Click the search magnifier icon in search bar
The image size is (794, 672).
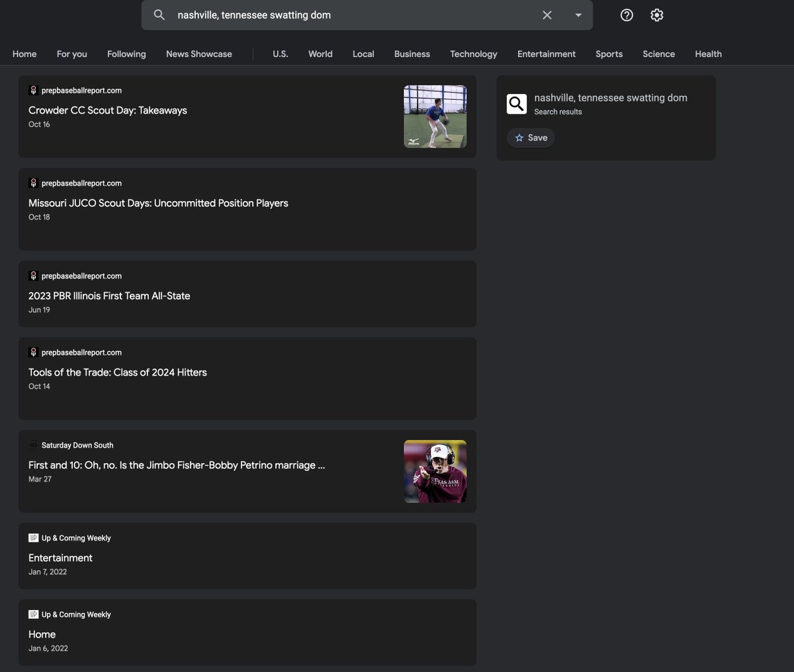coord(159,15)
